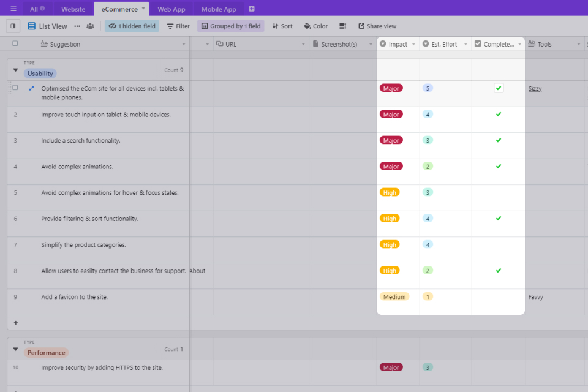Click Major tag in Improve touch input row
Viewport: 588px width, 392px height.
pyautogui.click(x=391, y=114)
